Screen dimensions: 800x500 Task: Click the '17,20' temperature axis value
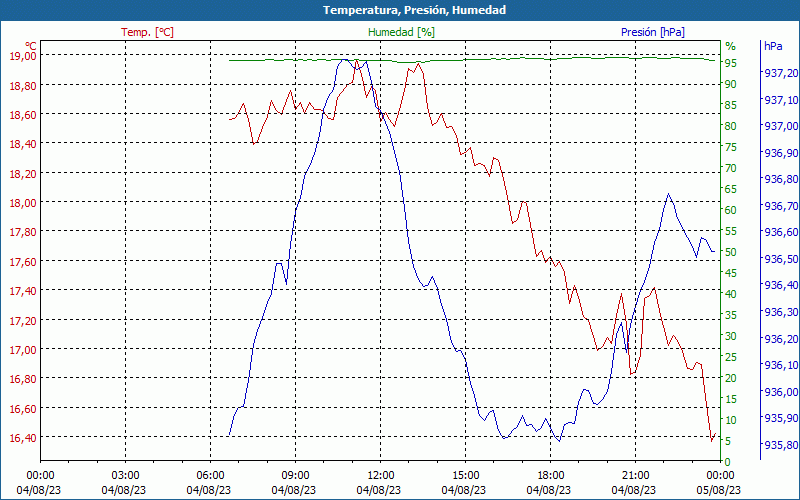(x=23, y=320)
